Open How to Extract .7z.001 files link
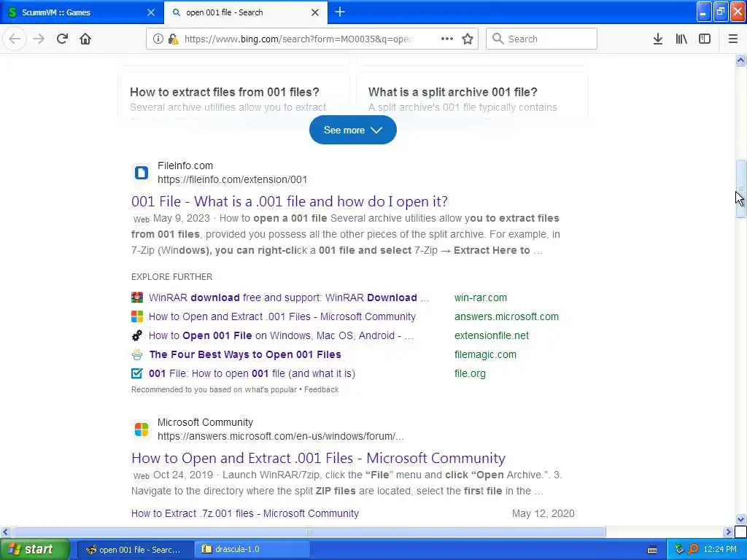 [245, 513]
